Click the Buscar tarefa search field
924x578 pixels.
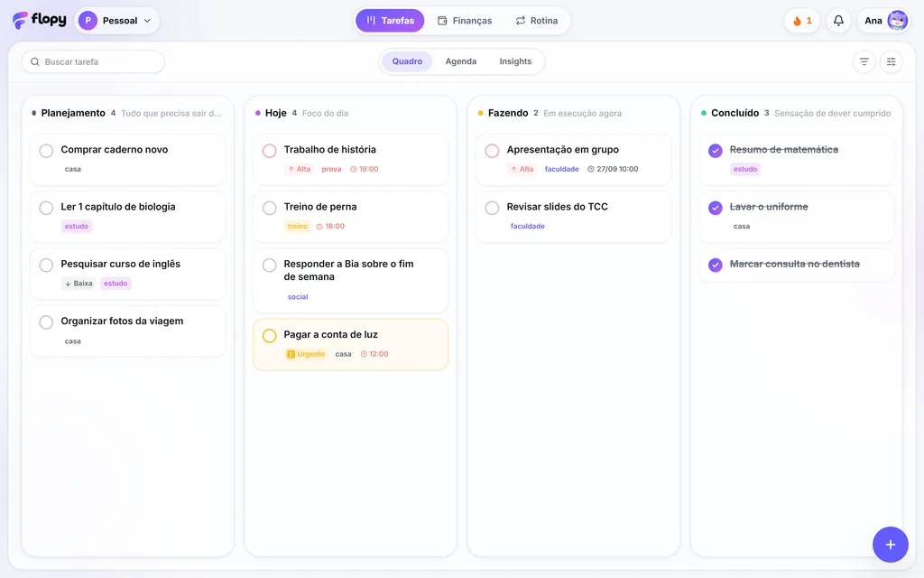pos(93,62)
